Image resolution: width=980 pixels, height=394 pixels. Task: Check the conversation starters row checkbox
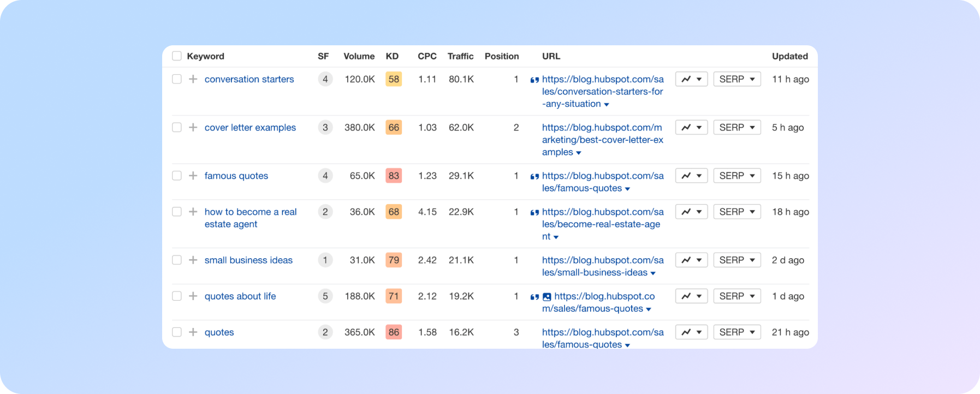[176, 79]
